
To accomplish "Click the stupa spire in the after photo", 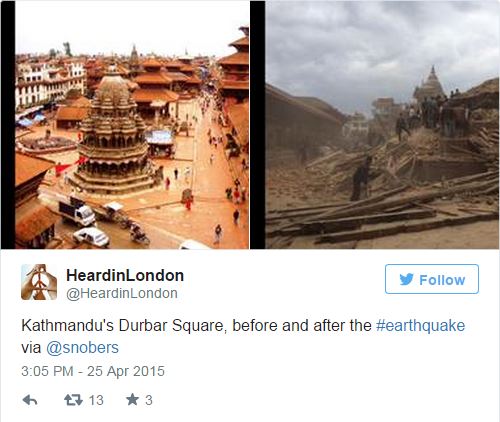I will coord(430,83).
